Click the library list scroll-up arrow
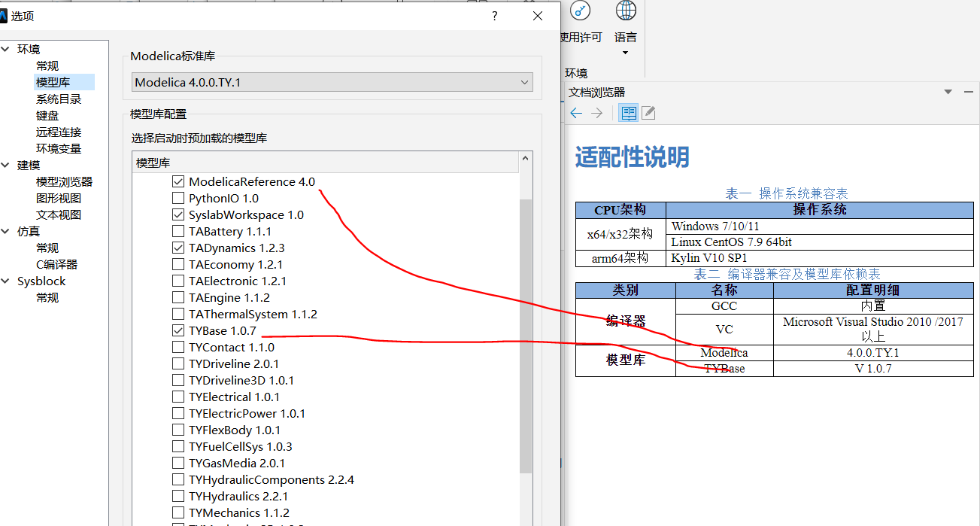The image size is (980, 526). point(526,160)
